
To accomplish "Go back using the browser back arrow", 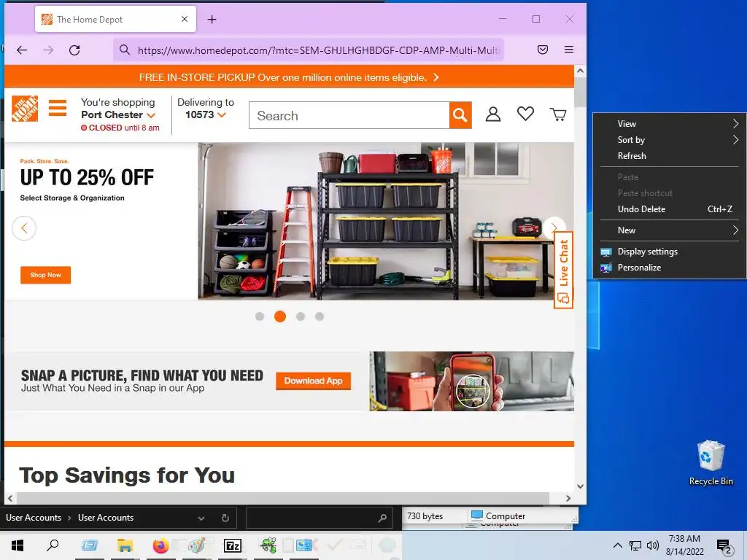I will click(22, 50).
